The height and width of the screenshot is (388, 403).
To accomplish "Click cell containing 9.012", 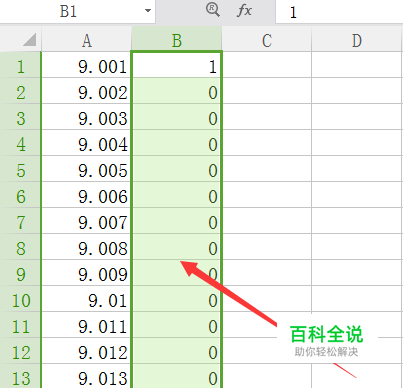I will point(86,351).
